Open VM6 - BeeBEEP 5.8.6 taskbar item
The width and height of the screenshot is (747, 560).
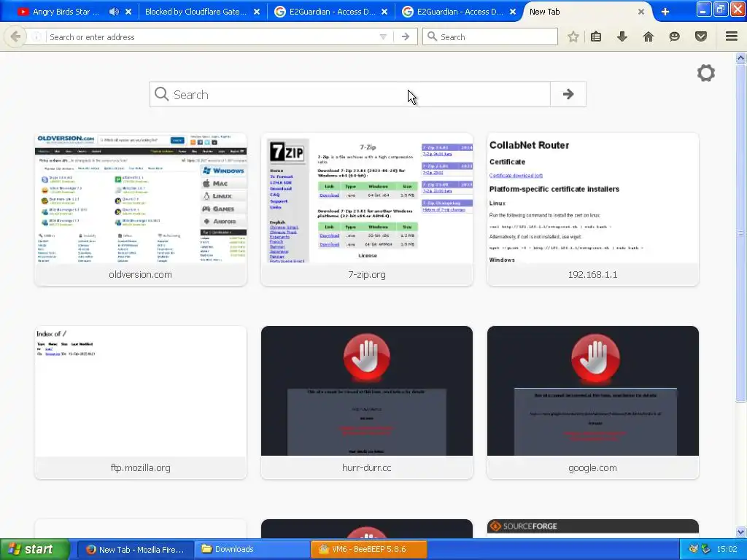tap(369, 549)
